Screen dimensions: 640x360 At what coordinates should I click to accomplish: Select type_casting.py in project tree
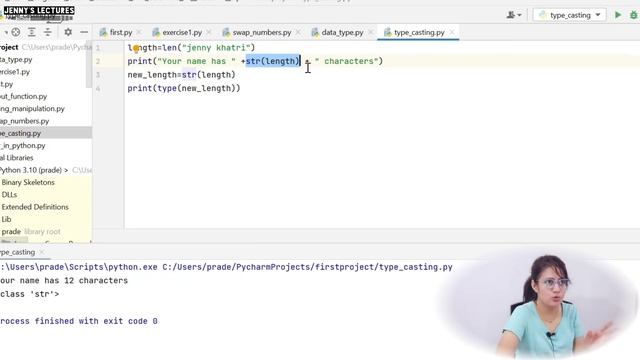click(x=46, y=133)
